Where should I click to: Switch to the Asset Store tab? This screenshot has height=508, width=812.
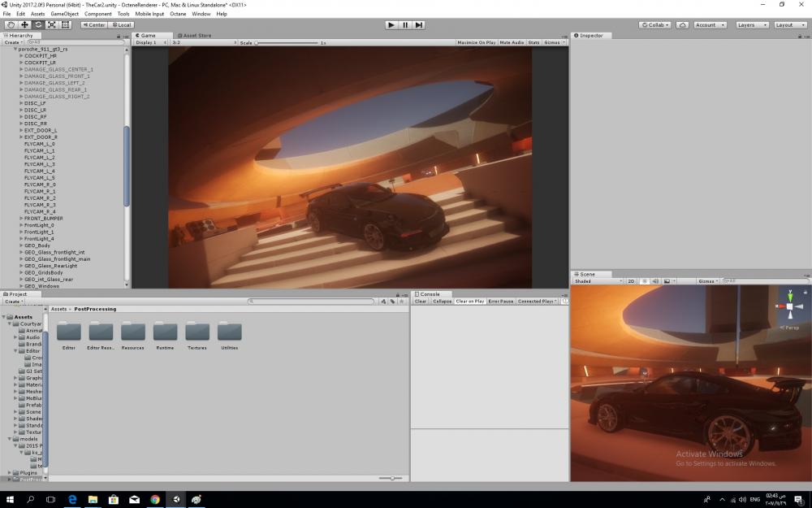(x=195, y=36)
